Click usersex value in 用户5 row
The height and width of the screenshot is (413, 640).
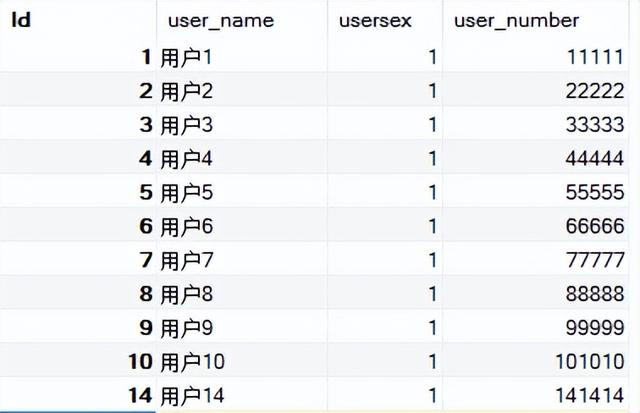[385, 192]
